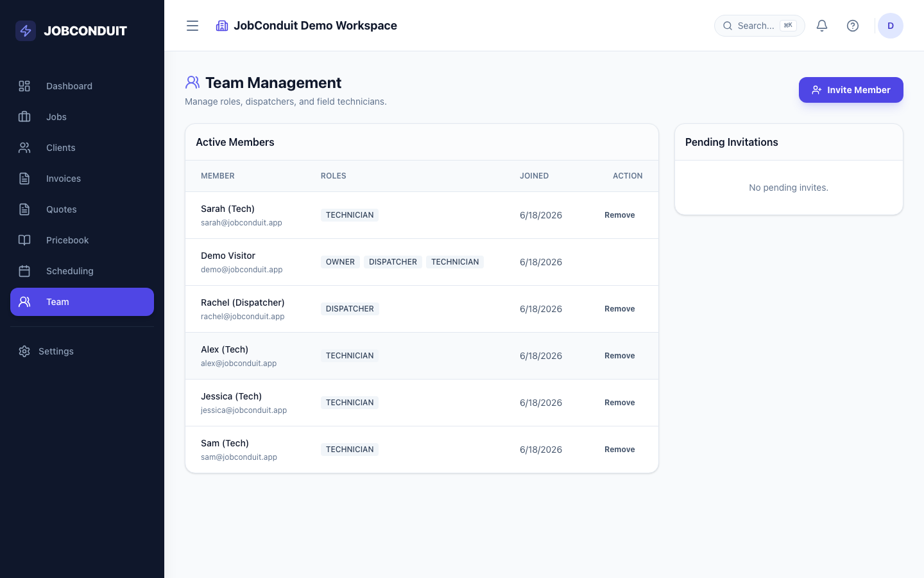The height and width of the screenshot is (578, 924).
Task: Click the Settings gear icon
Action: click(x=24, y=351)
